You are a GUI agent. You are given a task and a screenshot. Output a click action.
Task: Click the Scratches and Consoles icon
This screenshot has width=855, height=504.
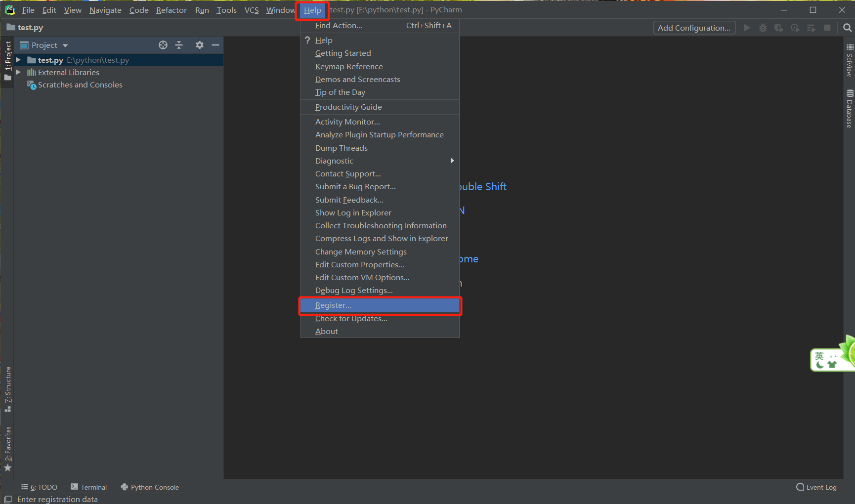pyautogui.click(x=32, y=85)
